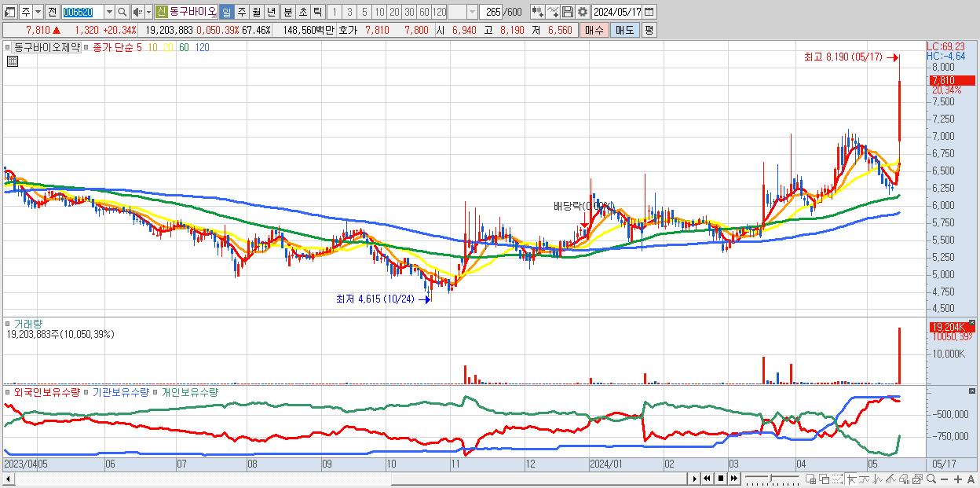This screenshot has height=488, width=980.
Task: Select the 주 weekly chart period button
Action: [241, 12]
